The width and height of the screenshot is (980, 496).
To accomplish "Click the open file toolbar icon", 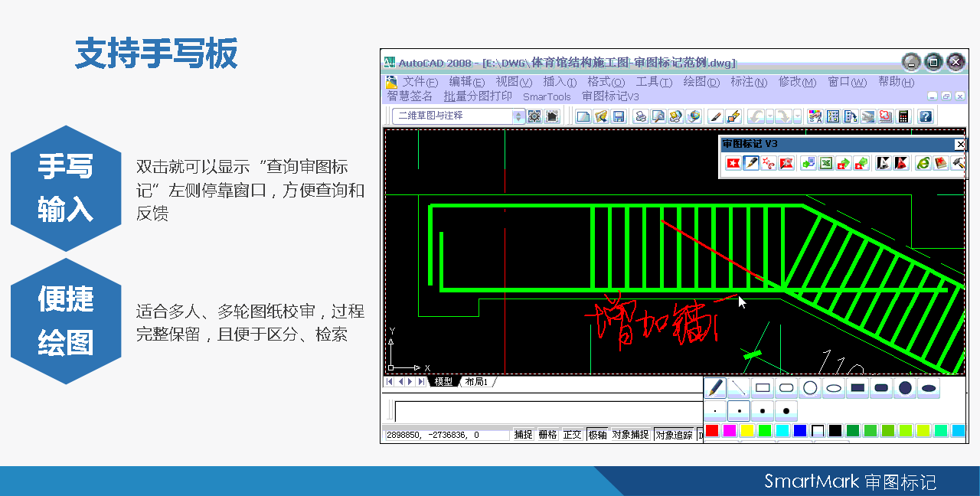I will point(601,116).
